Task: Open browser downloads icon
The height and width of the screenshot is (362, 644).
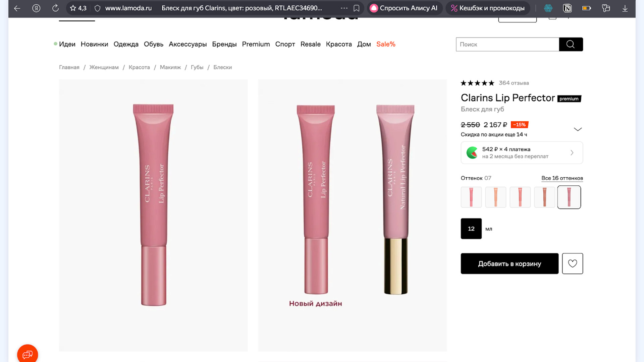Action: (x=625, y=8)
